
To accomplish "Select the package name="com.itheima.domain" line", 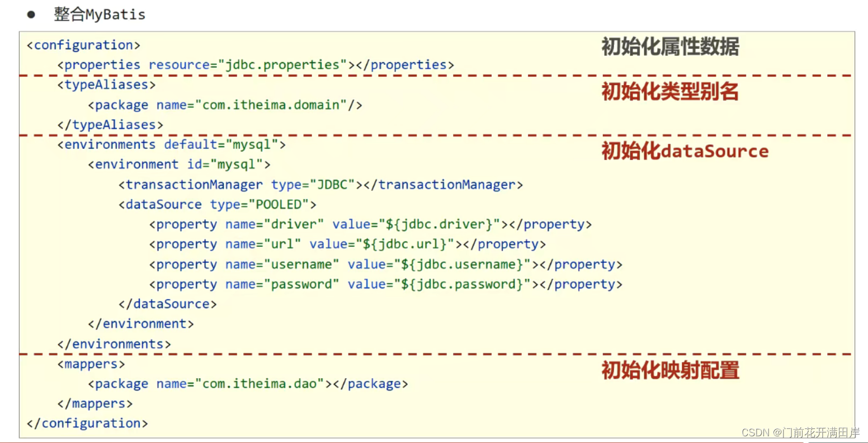I will (225, 105).
